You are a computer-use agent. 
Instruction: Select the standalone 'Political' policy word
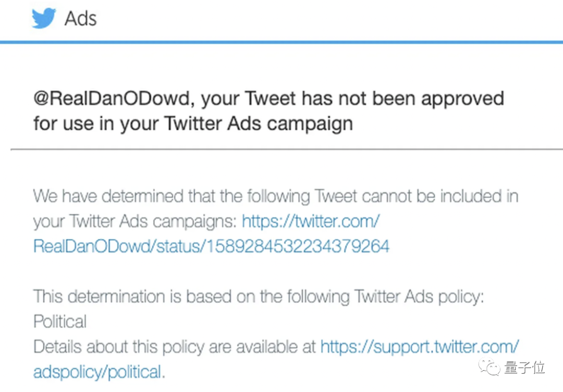(60, 322)
